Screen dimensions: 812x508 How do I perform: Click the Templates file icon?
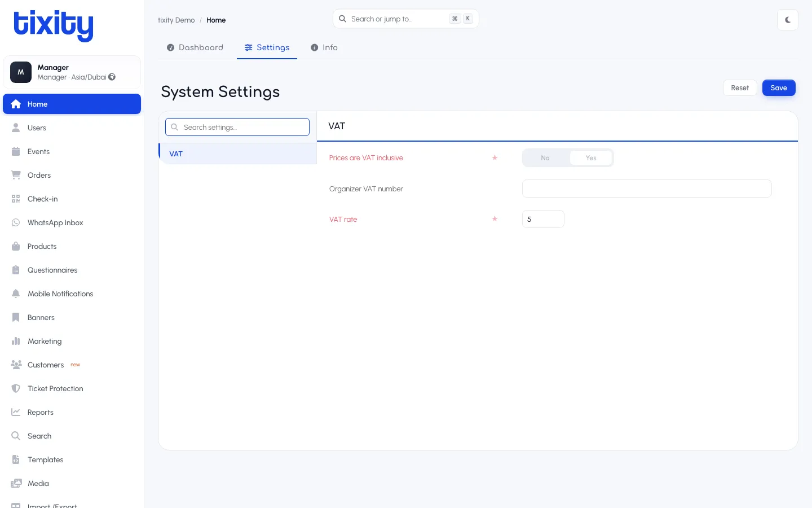16,459
